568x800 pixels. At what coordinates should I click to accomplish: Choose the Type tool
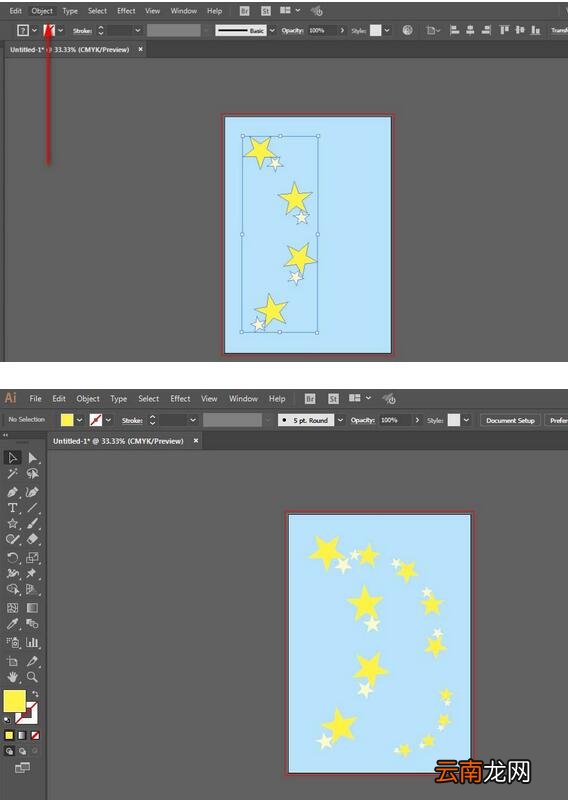pos(13,508)
